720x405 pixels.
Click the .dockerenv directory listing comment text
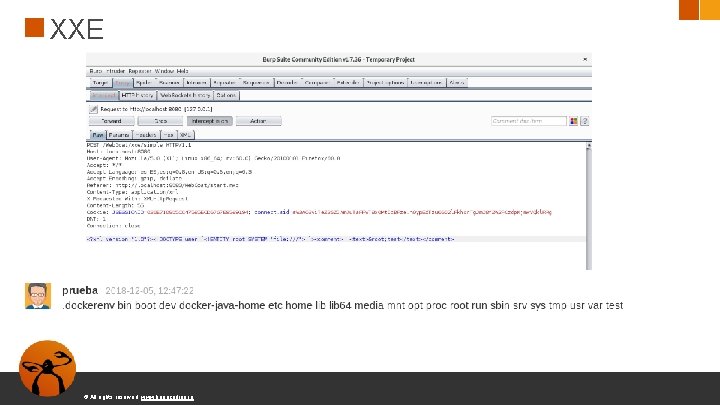[x=343, y=305]
